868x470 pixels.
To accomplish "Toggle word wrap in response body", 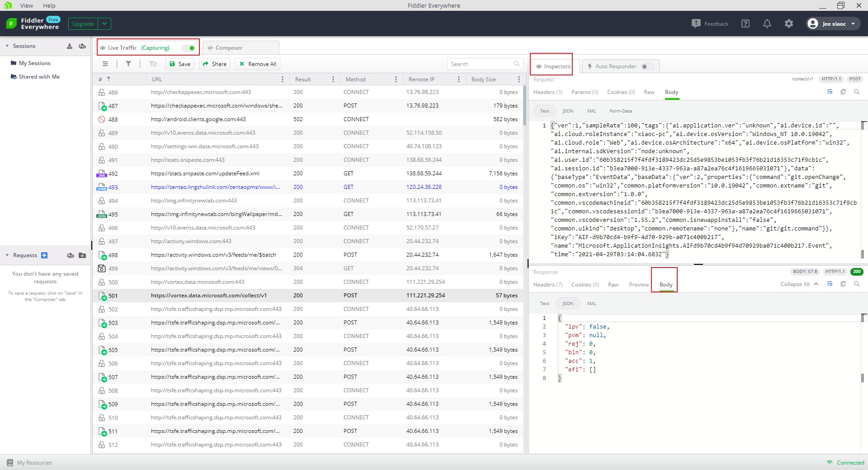I will click(830, 284).
